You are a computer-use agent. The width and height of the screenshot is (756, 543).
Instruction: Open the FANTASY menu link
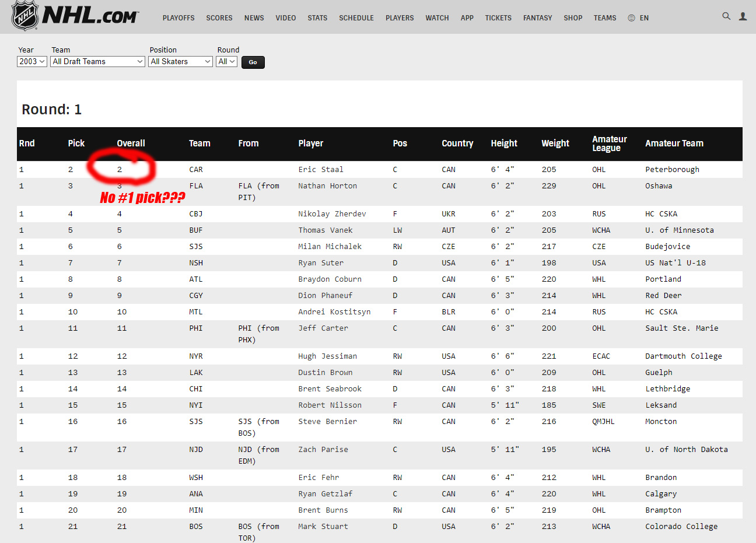pyautogui.click(x=537, y=18)
